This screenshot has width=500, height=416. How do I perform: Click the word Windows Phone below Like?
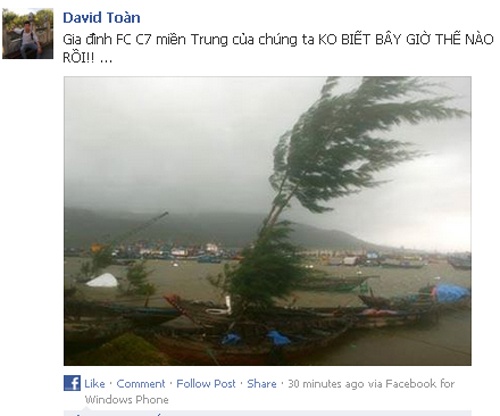click(x=127, y=400)
